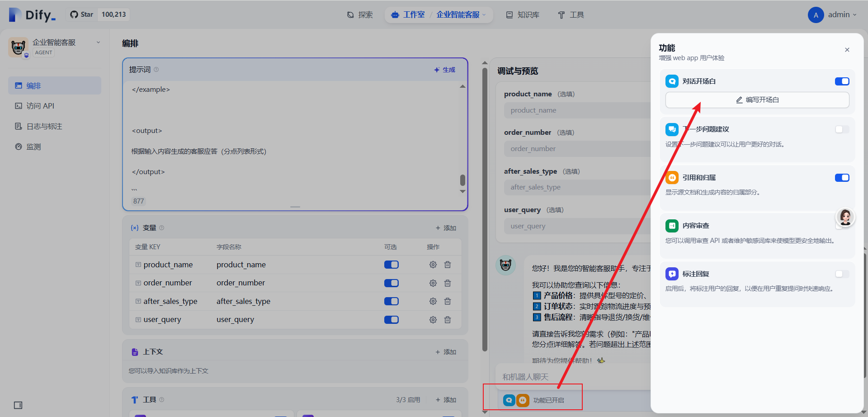868x417 pixels.
Task: Click the floating assistant avatar
Action: 845,218
